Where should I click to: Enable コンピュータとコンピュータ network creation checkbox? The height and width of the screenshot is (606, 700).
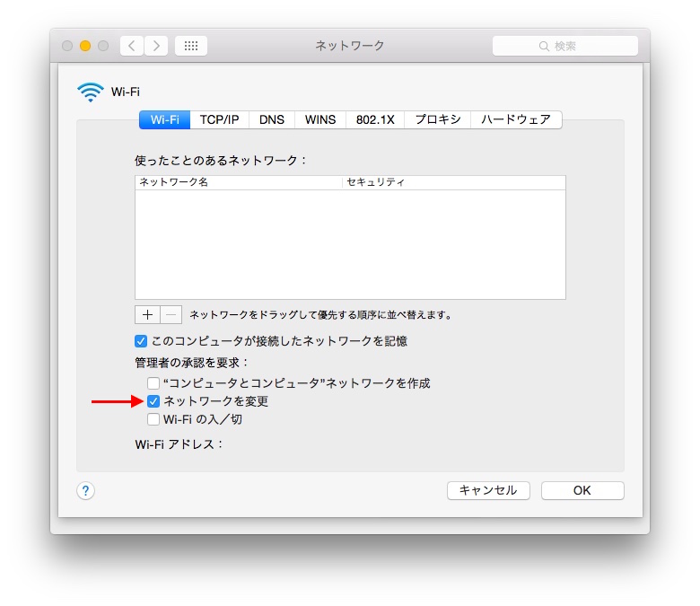click(153, 383)
